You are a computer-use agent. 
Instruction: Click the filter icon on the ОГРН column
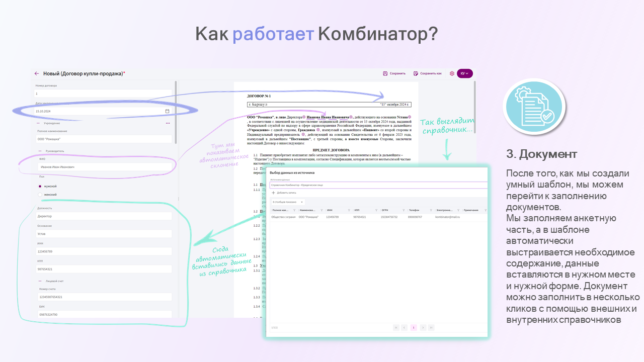[x=404, y=209]
